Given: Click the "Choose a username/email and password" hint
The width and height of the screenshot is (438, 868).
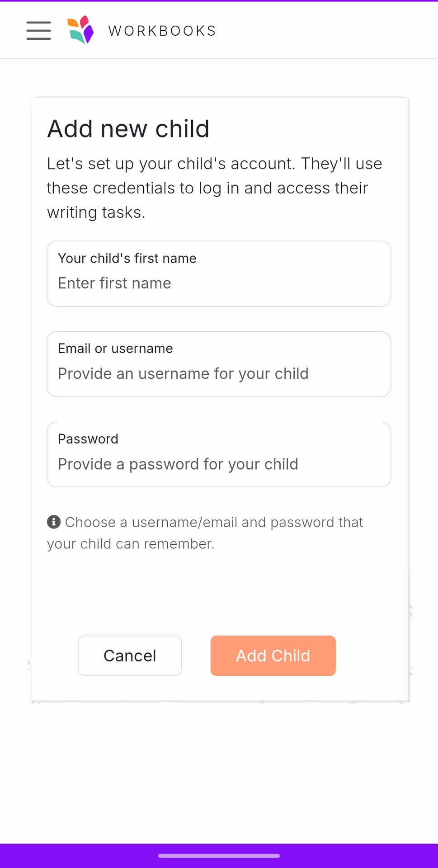Looking at the screenshot, I should [x=214, y=523].
